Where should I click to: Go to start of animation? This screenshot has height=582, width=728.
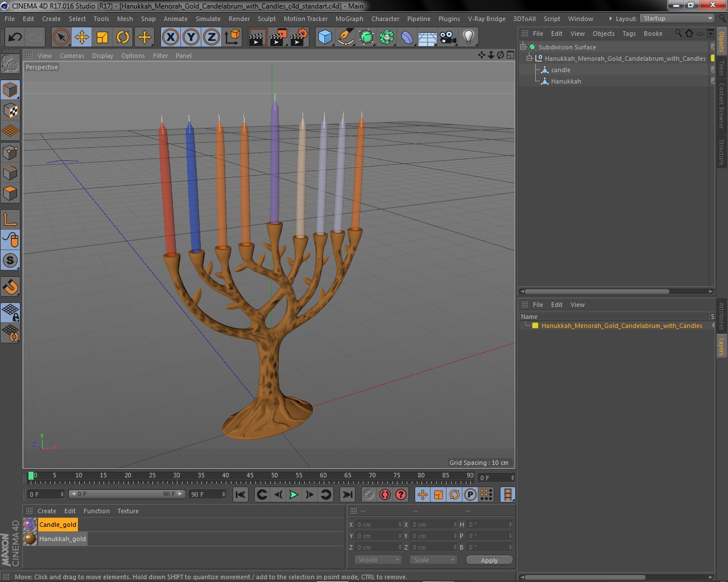[241, 494]
